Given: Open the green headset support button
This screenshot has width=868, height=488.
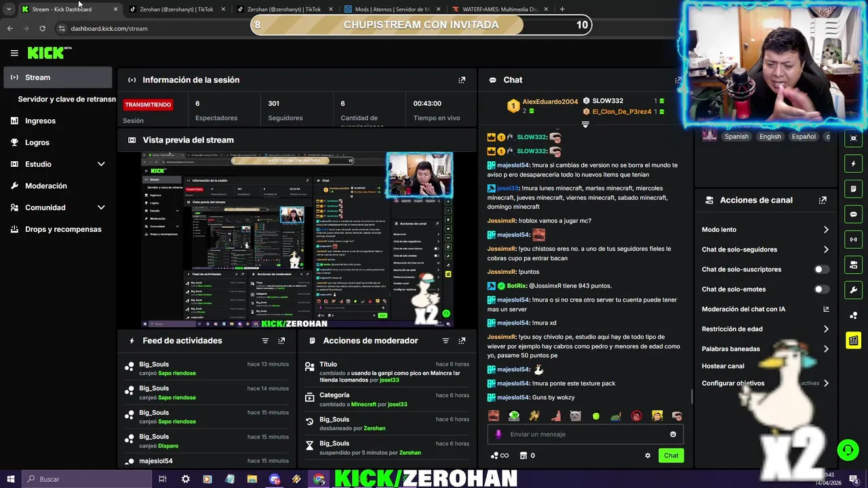Looking at the screenshot, I should [x=848, y=450].
